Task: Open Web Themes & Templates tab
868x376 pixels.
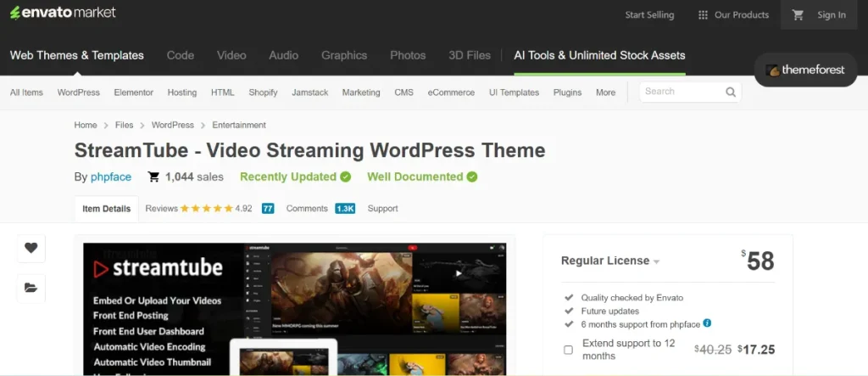Action: point(77,55)
